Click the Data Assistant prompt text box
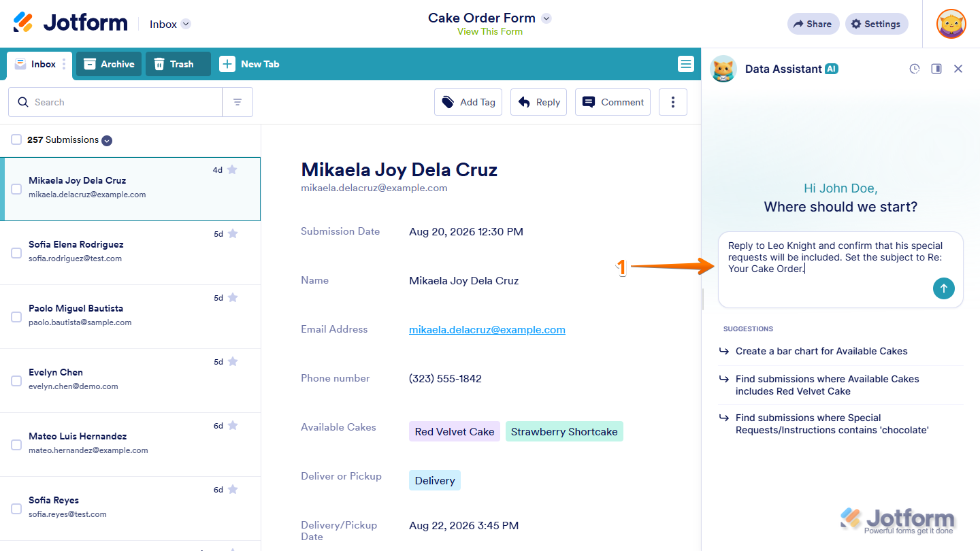 click(840, 270)
